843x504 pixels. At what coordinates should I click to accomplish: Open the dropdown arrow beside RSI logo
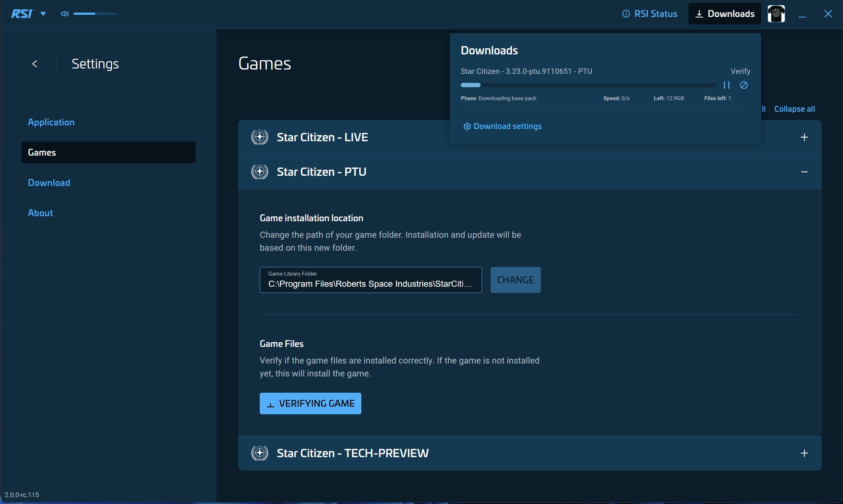tap(43, 14)
